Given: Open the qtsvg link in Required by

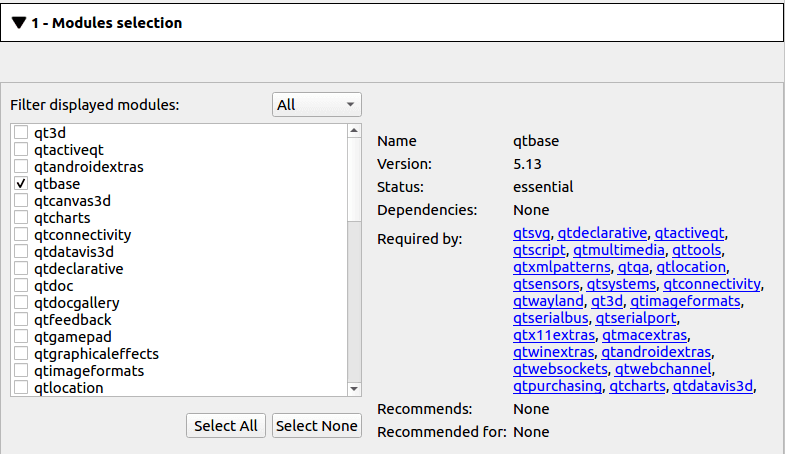Looking at the screenshot, I should click(531, 233).
